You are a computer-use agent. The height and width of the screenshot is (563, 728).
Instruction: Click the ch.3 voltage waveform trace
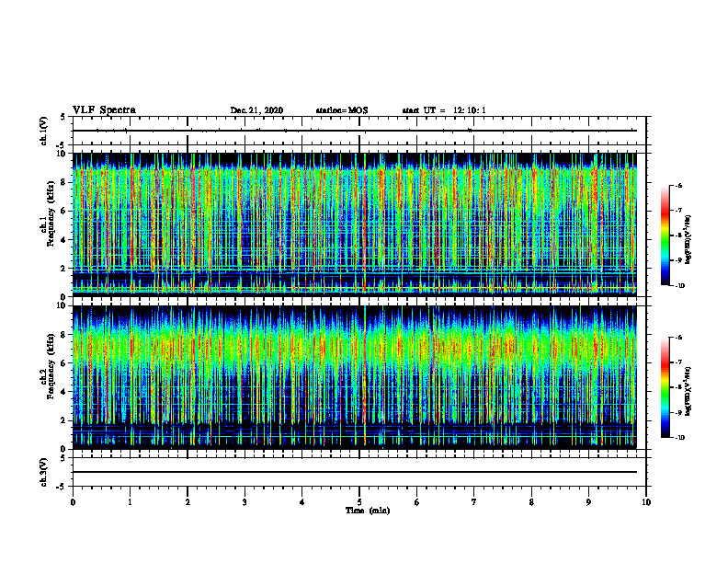pos(354,472)
